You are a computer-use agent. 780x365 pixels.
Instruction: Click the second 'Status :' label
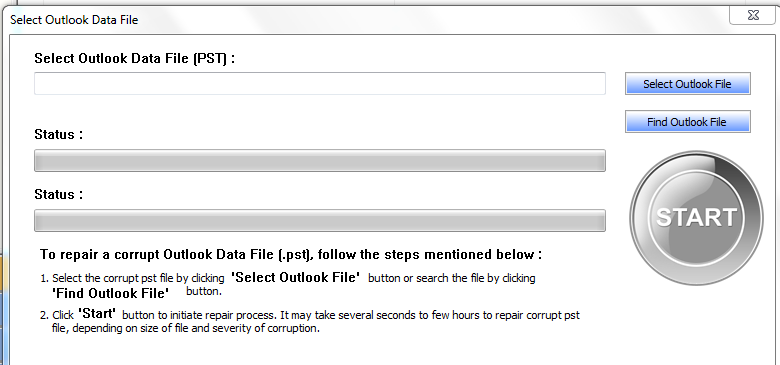point(58,194)
